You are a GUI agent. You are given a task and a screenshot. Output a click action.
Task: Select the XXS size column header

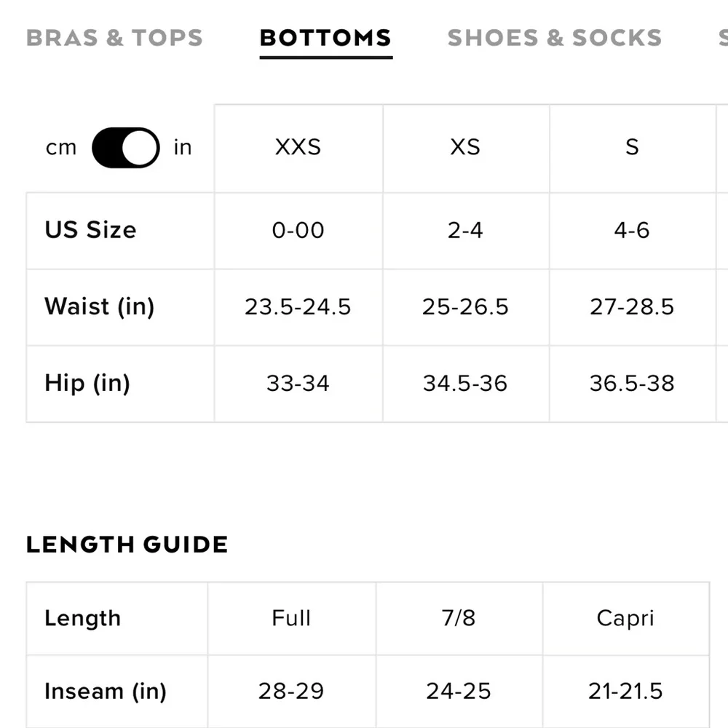(x=298, y=148)
